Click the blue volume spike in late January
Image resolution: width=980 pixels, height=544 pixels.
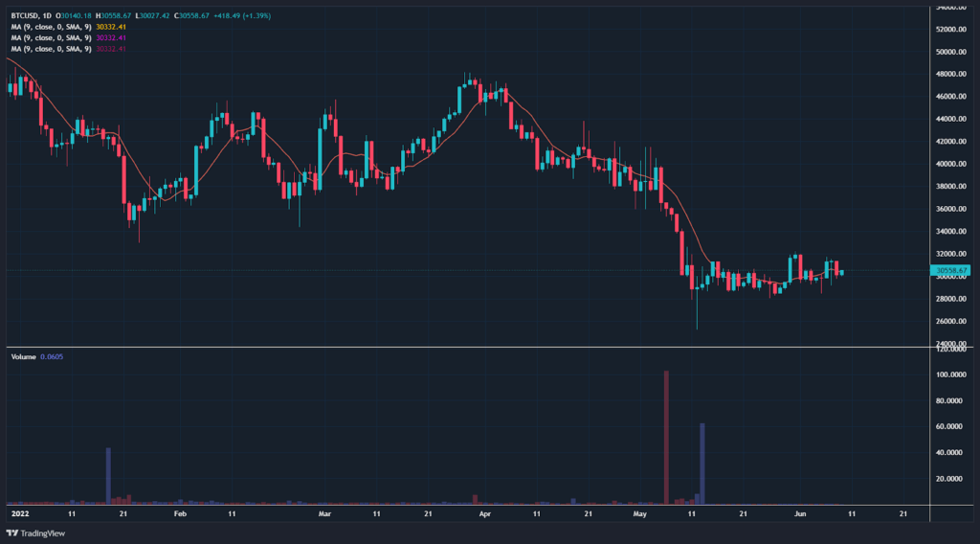(x=108, y=476)
